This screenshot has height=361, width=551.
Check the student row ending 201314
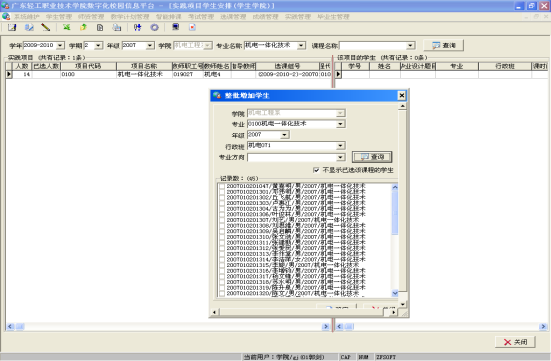pos(222,259)
